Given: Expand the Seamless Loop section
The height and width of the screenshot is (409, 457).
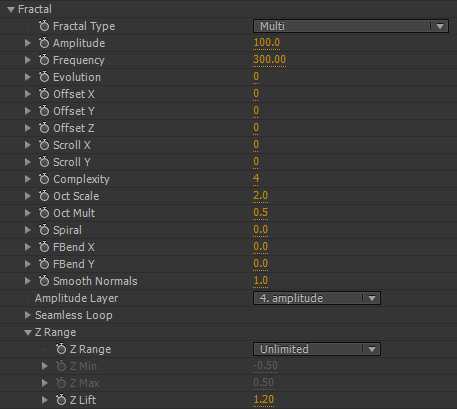Looking at the screenshot, I should click(28, 315).
